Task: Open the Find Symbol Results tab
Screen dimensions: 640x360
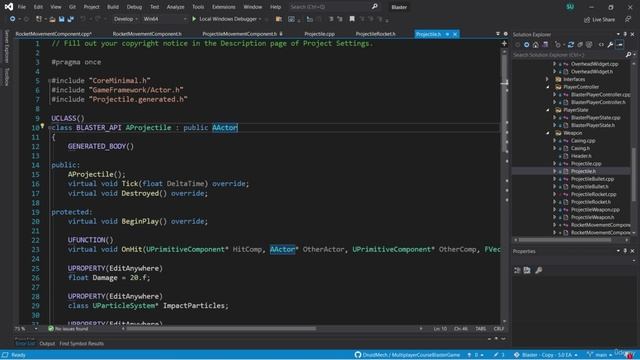Action: [81, 344]
